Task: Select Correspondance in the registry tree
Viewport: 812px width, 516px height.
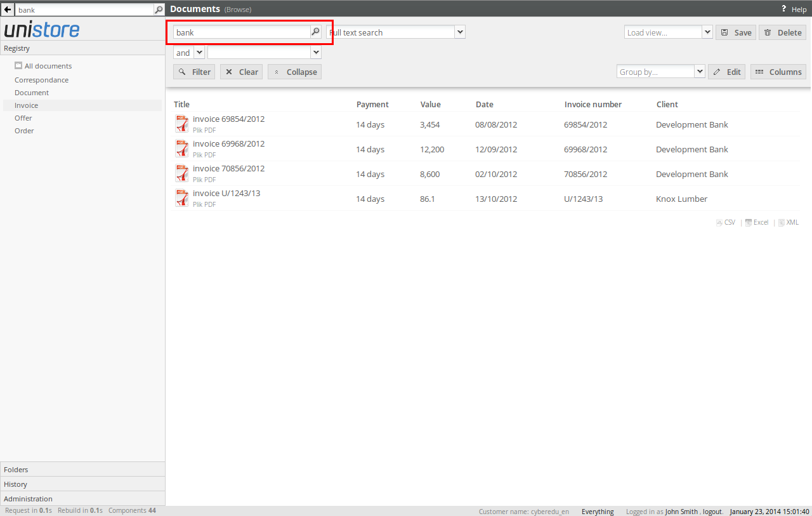Action: [x=41, y=80]
